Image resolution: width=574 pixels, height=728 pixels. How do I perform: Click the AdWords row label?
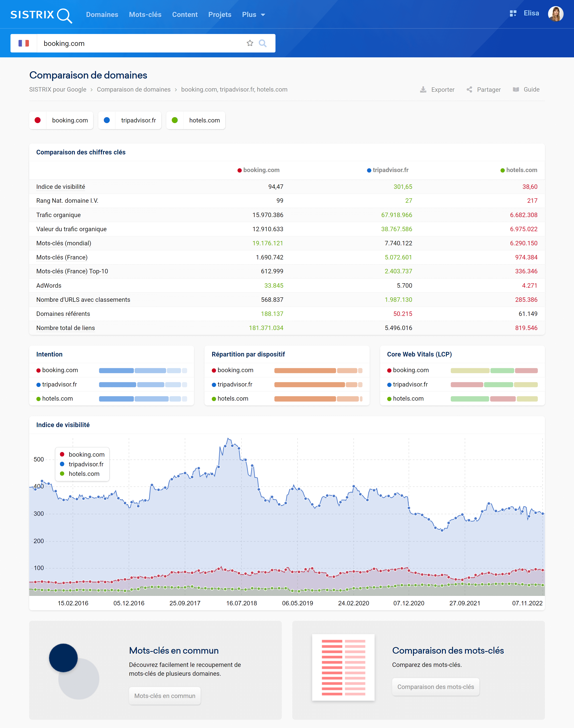(x=49, y=285)
